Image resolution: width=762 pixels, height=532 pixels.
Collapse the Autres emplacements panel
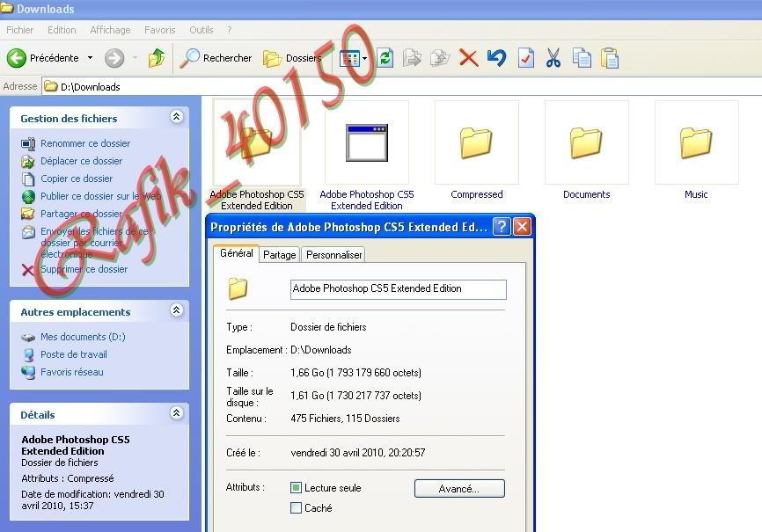click(x=176, y=310)
